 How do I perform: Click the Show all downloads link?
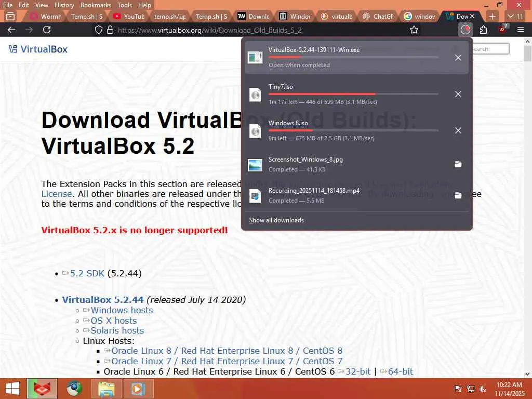point(276,220)
